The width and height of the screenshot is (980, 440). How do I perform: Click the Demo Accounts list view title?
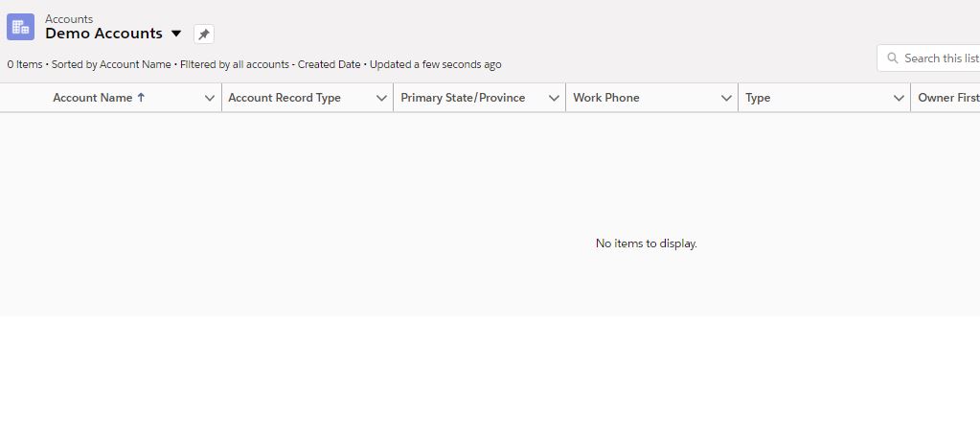[103, 34]
